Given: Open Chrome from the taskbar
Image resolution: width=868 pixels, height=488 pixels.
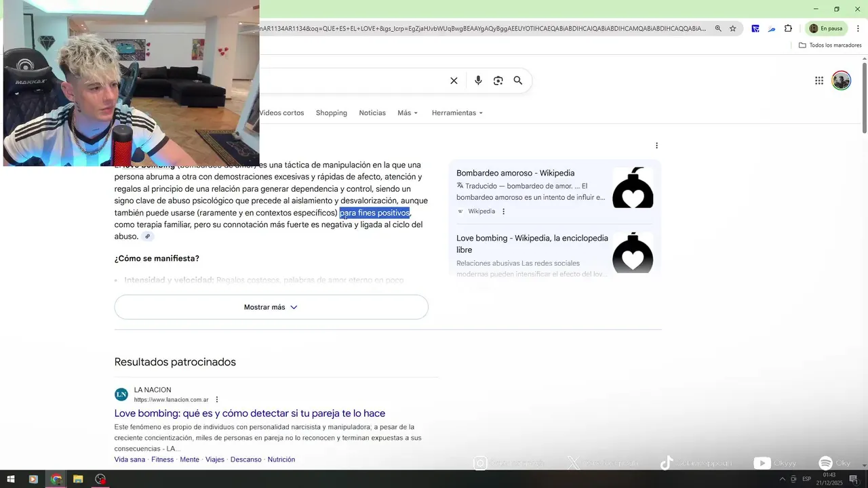Looking at the screenshot, I should (x=56, y=479).
